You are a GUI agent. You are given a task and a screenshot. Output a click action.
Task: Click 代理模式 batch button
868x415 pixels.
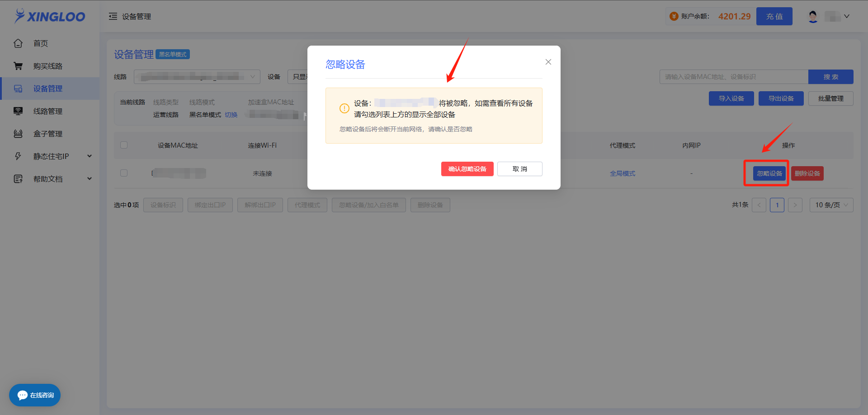coord(307,205)
